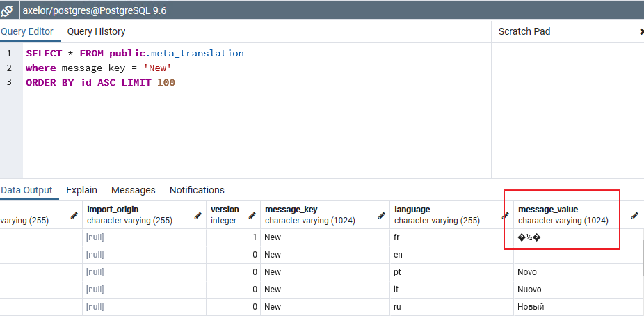Click the language cell 'ru'

click(x=452, y=306)
